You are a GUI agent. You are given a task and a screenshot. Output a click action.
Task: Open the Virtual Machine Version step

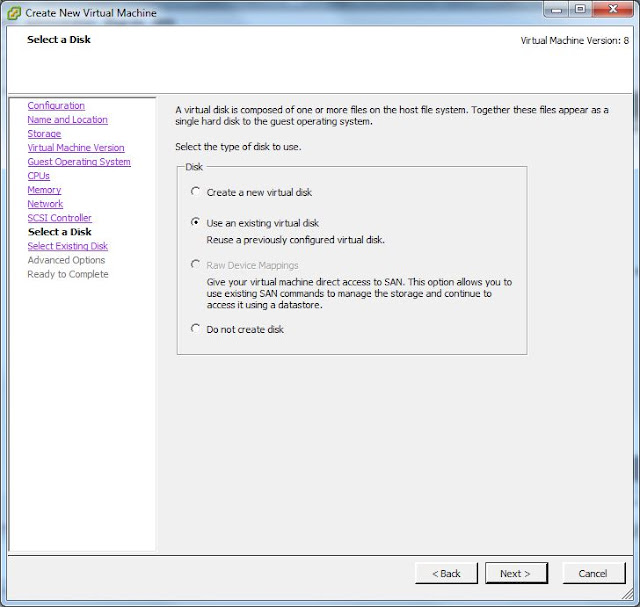[x=76, y=148]
